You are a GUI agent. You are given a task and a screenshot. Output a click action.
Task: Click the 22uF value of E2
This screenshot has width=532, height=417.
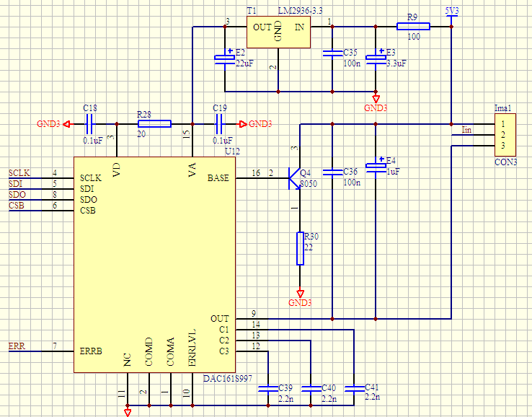pyautogui.click(x=244, y=63)
